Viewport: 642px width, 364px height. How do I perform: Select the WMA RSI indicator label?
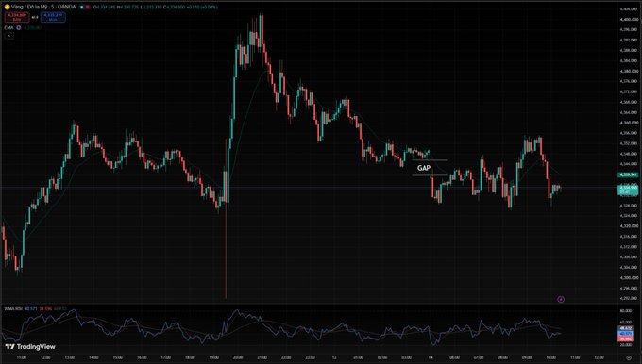13,308
